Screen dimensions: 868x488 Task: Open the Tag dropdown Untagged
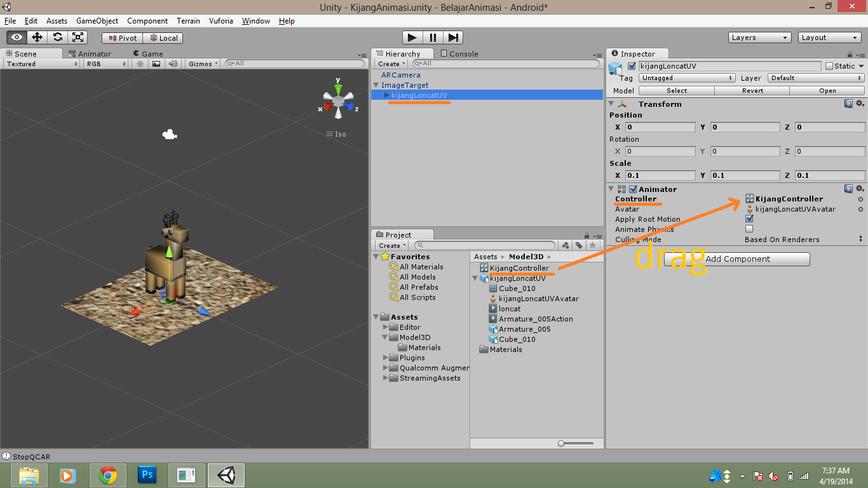(686, 78)
